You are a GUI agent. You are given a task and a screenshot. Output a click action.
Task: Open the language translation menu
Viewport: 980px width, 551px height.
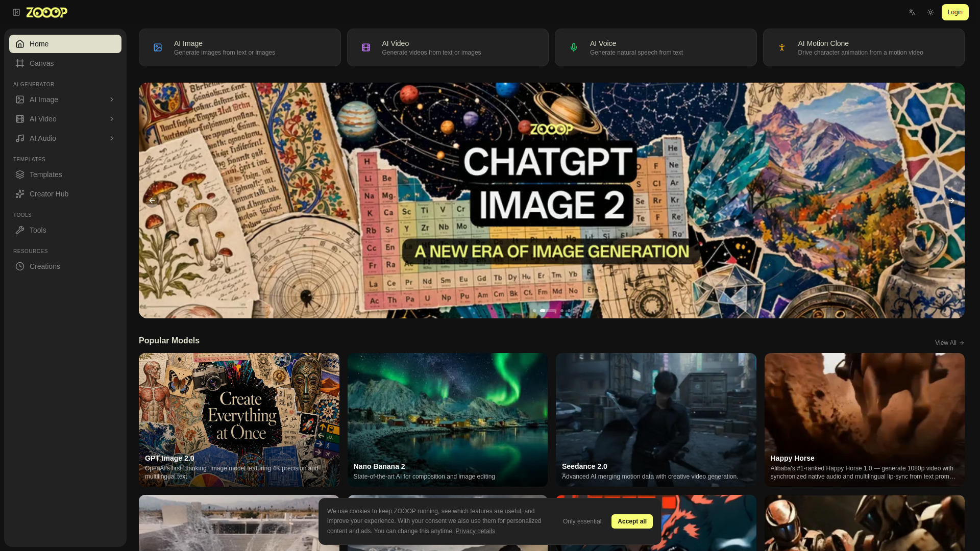tap(912, 12)
